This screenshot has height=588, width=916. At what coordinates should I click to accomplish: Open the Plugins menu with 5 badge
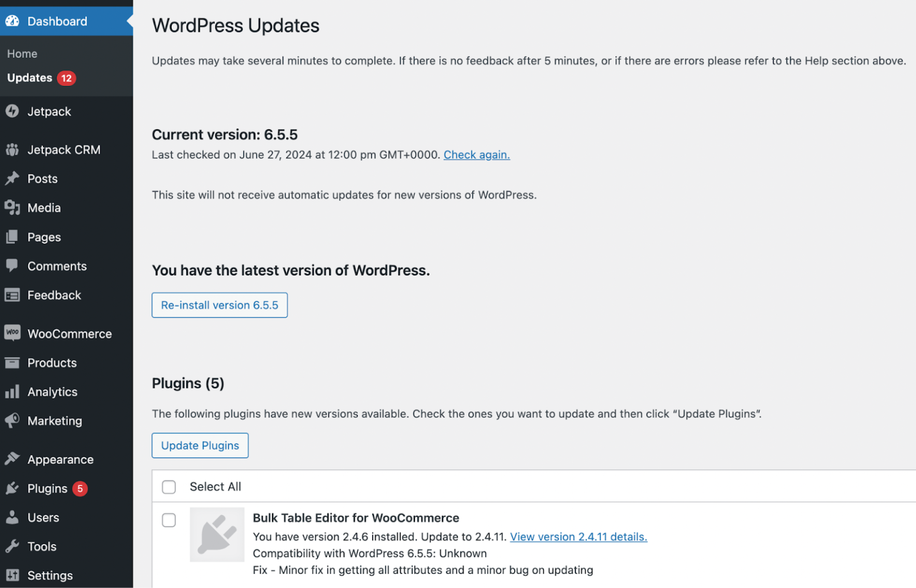pos(48,488)
